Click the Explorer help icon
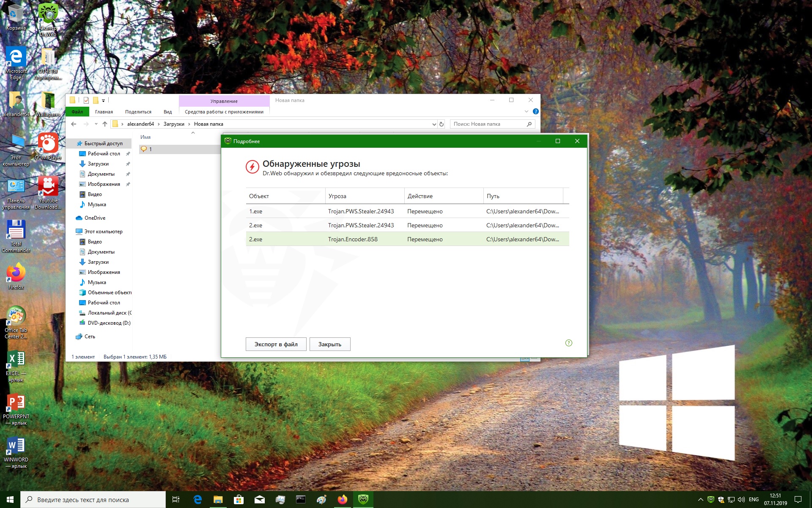The height and width of the screenshot is (508, 812). 535,111
